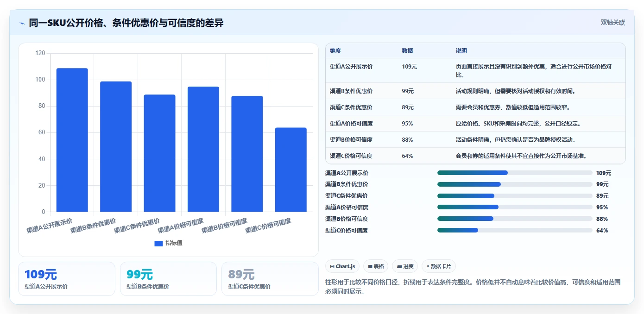
Task: Click the 64% table cell
Action: click(x=408, y=156)
